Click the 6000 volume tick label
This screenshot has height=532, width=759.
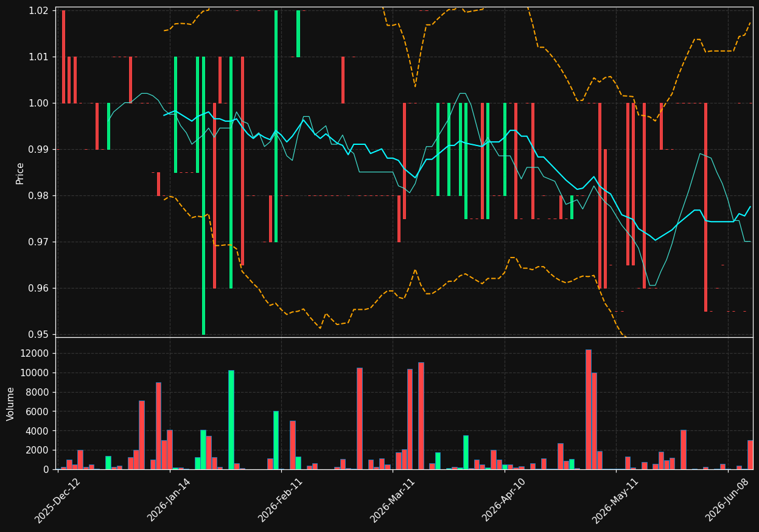pos(38,411)
